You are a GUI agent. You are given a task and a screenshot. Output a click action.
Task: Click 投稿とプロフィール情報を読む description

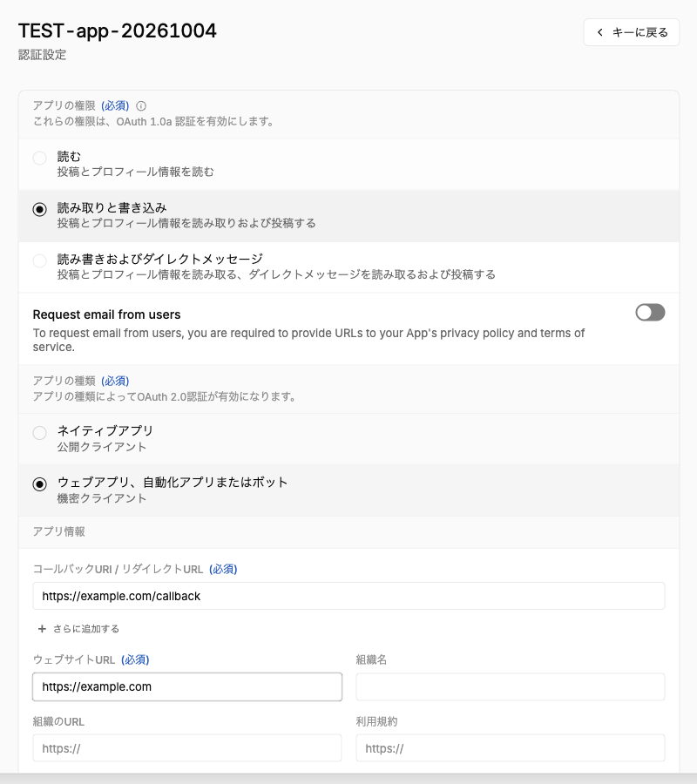pyautogui.click(x=136, y=172)
